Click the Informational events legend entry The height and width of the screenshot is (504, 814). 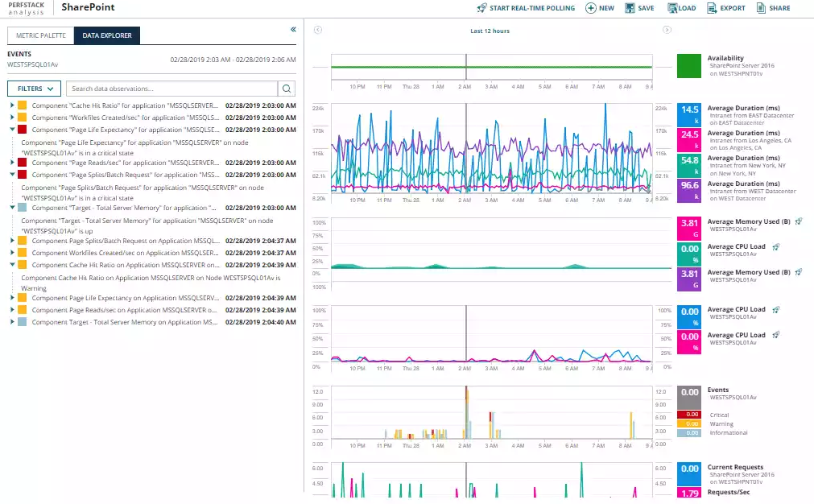[729, 433]
